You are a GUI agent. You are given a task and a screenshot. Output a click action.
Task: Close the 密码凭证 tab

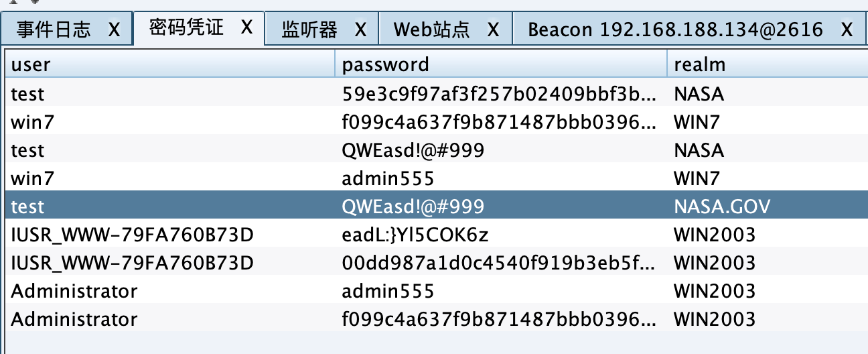[x=247, y=27]
